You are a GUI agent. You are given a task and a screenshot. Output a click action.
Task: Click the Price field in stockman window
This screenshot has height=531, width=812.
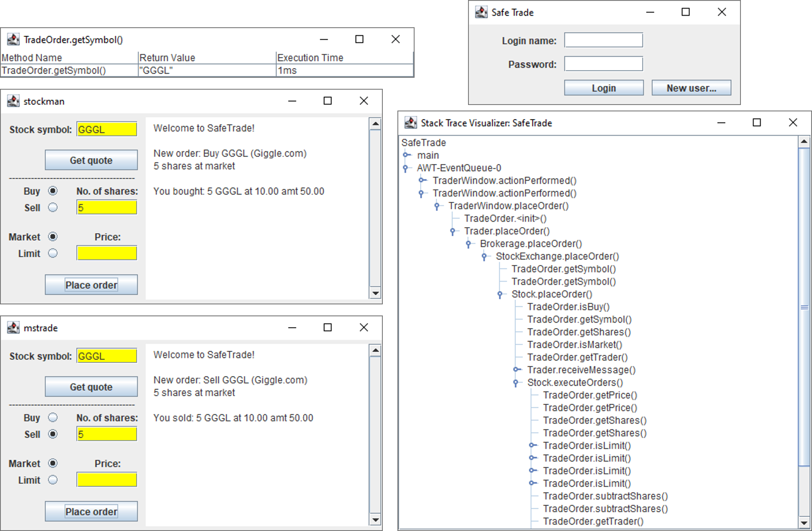coord(107,253)
